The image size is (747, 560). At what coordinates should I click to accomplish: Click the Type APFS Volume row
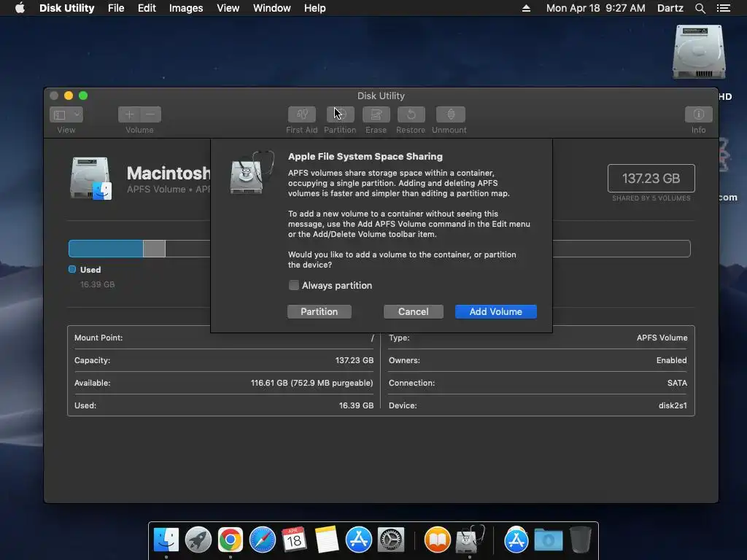coord(538,338)
